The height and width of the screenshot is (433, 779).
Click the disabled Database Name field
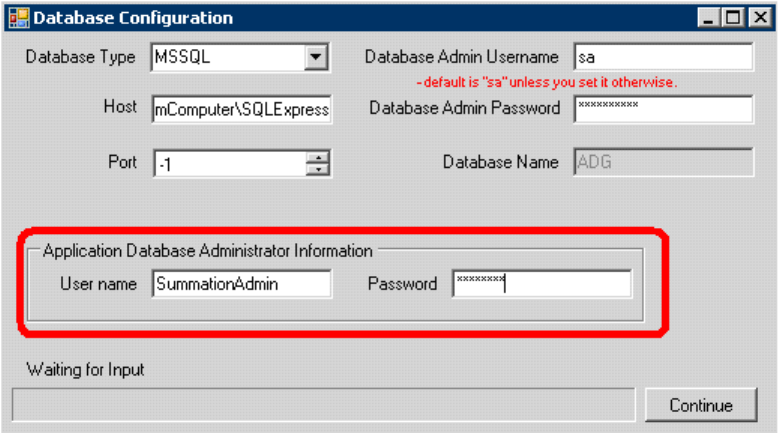point(662,162)
